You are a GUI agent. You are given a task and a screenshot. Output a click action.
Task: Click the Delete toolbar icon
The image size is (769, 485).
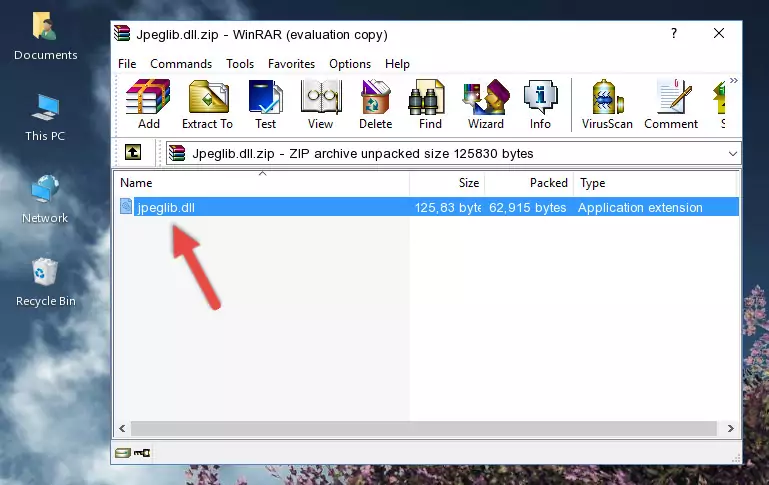(x=376, y=104)
